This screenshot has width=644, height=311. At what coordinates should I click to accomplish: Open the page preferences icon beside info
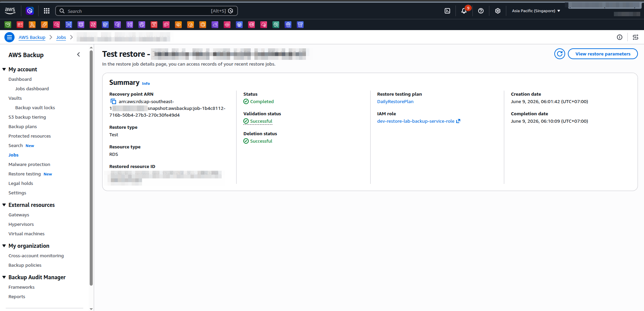coord(636,37)
